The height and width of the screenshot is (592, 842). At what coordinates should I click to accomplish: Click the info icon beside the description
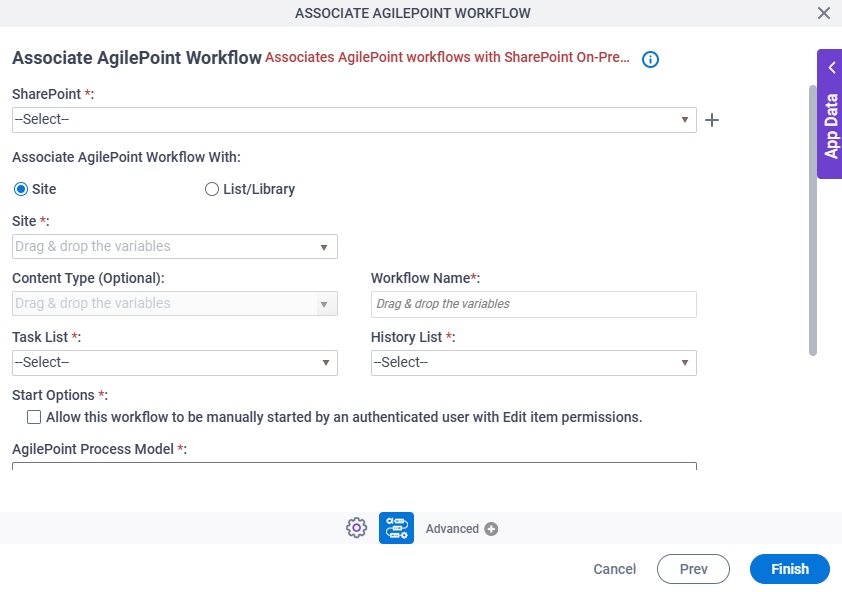650,59
